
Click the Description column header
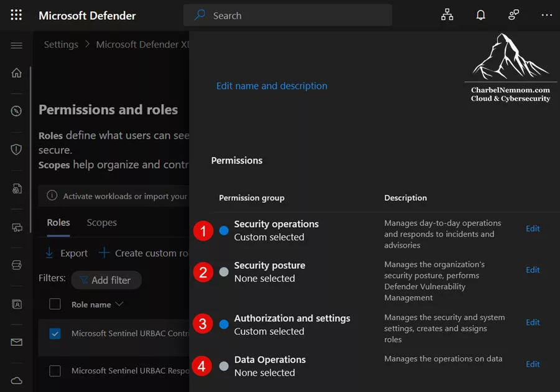(405, 198)
